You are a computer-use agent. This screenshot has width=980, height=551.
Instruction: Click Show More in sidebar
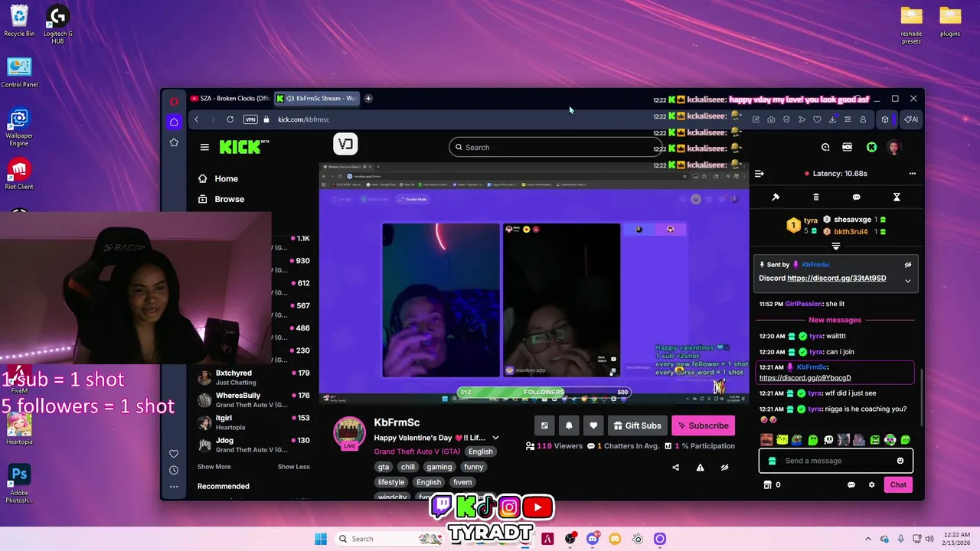pos(214,467)
